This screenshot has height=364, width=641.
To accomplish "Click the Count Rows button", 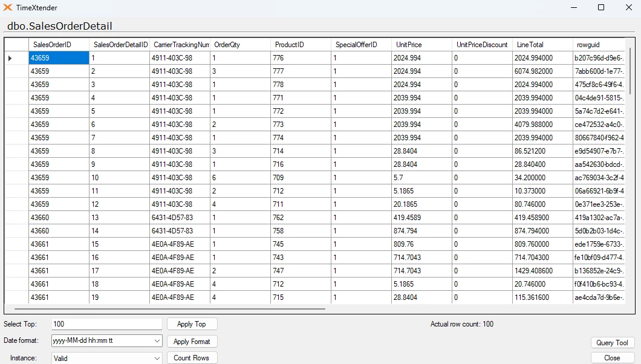I will (192, 358).
